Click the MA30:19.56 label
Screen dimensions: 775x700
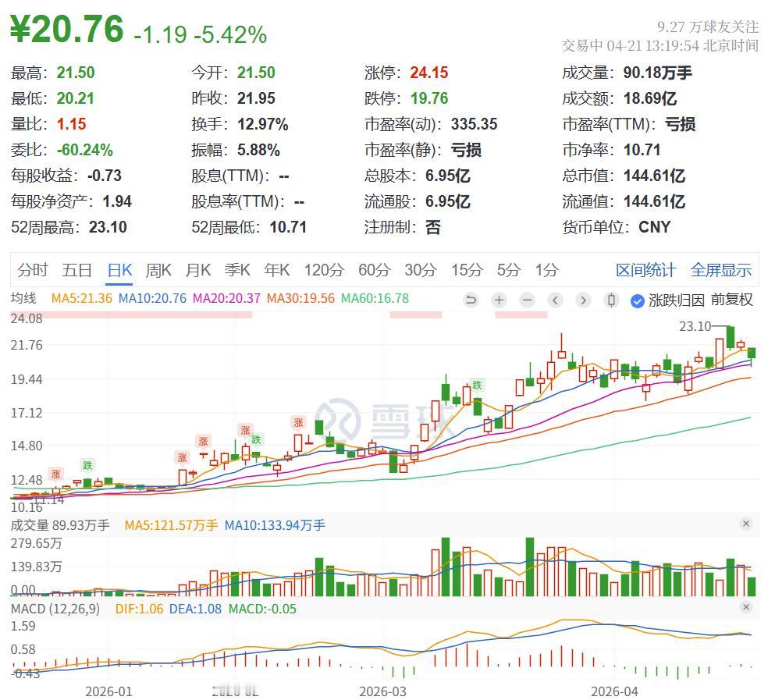tap(300, 299)
